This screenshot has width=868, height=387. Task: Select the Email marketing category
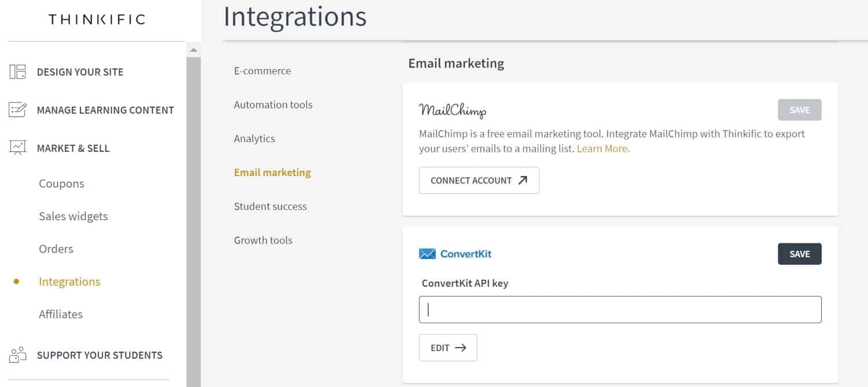(273, 172)
